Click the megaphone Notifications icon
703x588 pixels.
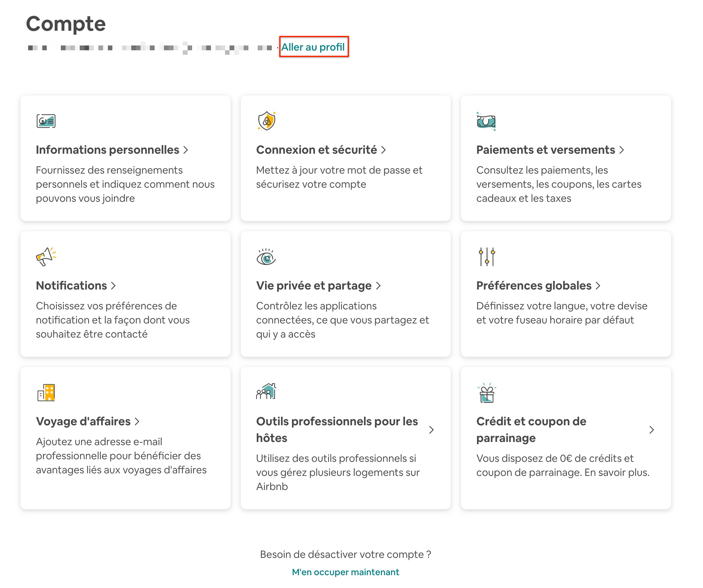pyautogui.click(x=46, y=257)
